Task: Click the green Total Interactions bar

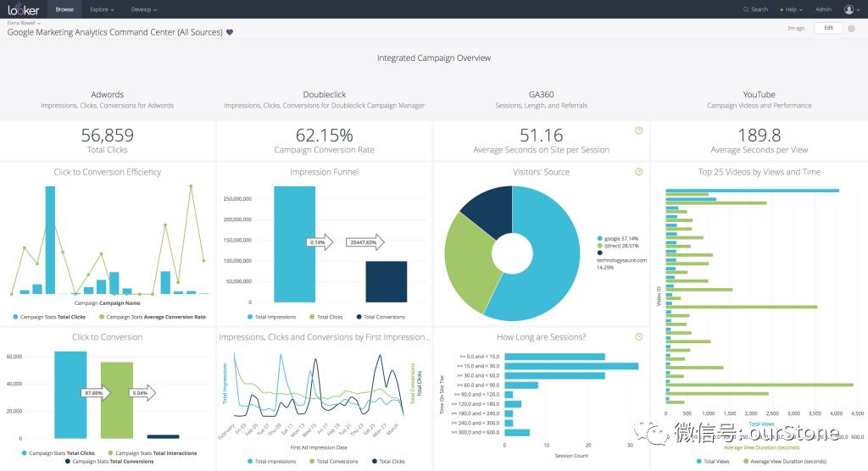Action: 117,400
